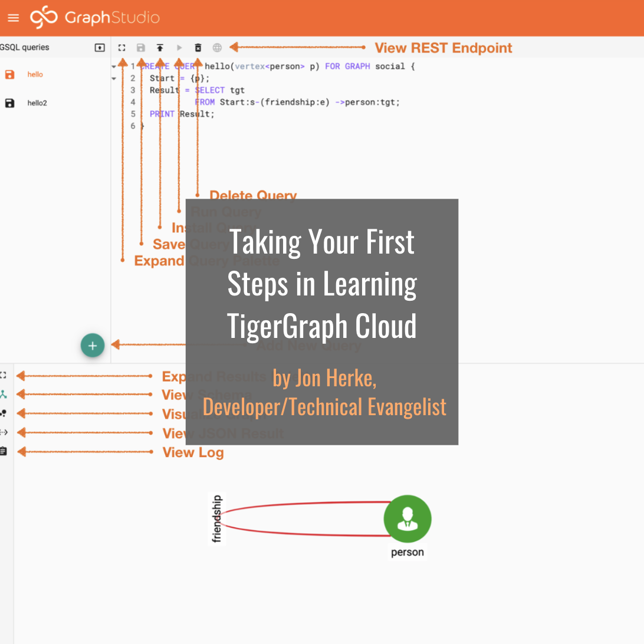This screenshot has height=644, width=644.
Task: Select the hello query in the list
Action: point(35,74)
